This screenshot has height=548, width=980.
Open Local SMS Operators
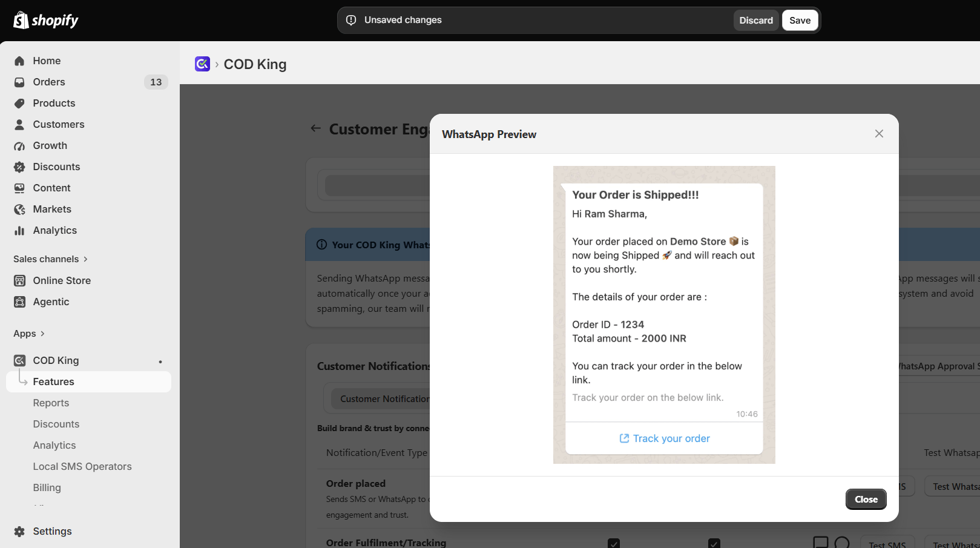82,466
